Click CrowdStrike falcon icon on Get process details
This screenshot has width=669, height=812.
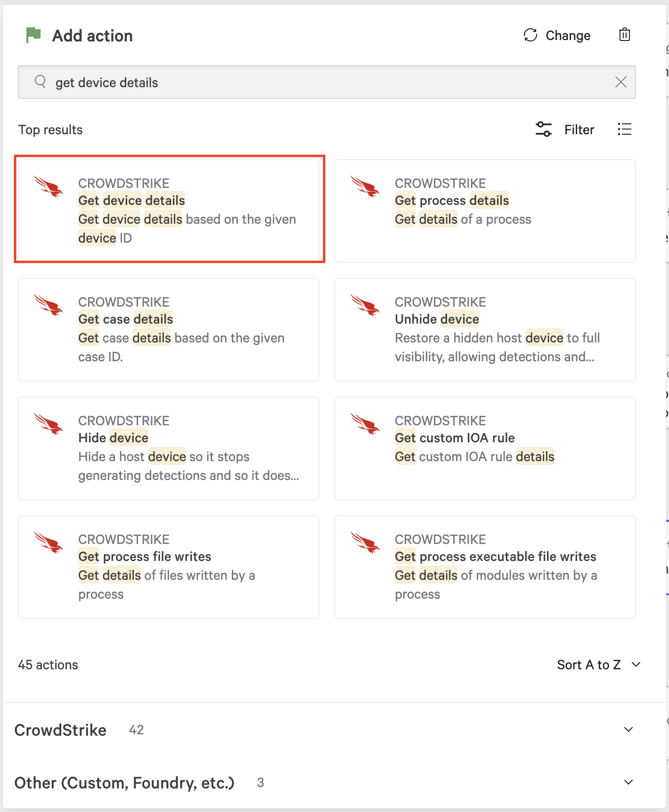365,187
